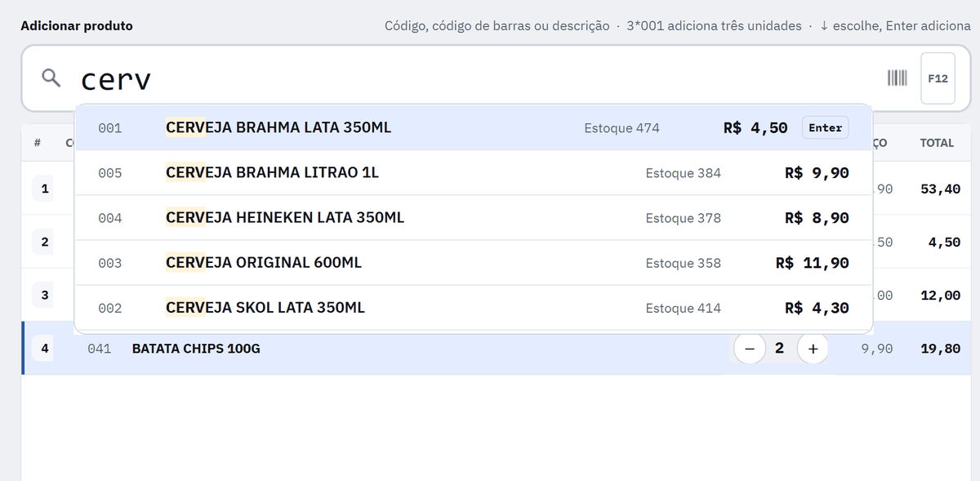Viewport: 980px width, 481px height.
Task: Select the CERVEJA BRAHMA LATA 350ML suggestion
Action: click(x=474, y=127)
